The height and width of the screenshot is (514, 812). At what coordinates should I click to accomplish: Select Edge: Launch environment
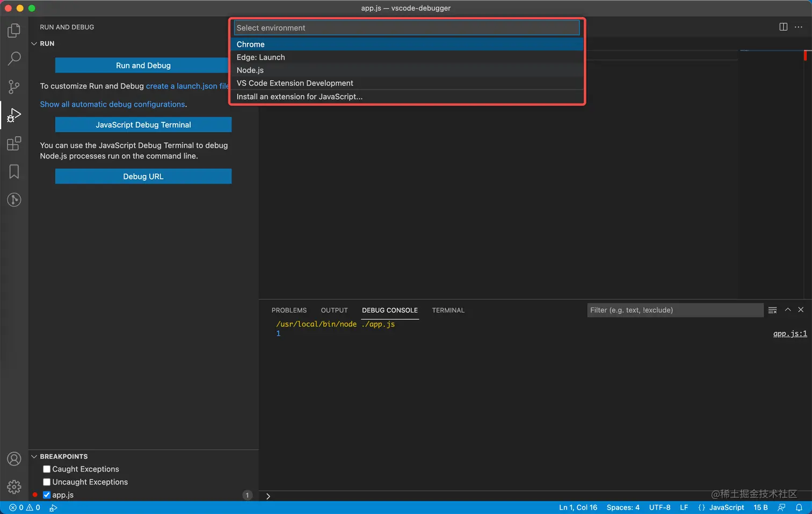(x=408, y=57)
